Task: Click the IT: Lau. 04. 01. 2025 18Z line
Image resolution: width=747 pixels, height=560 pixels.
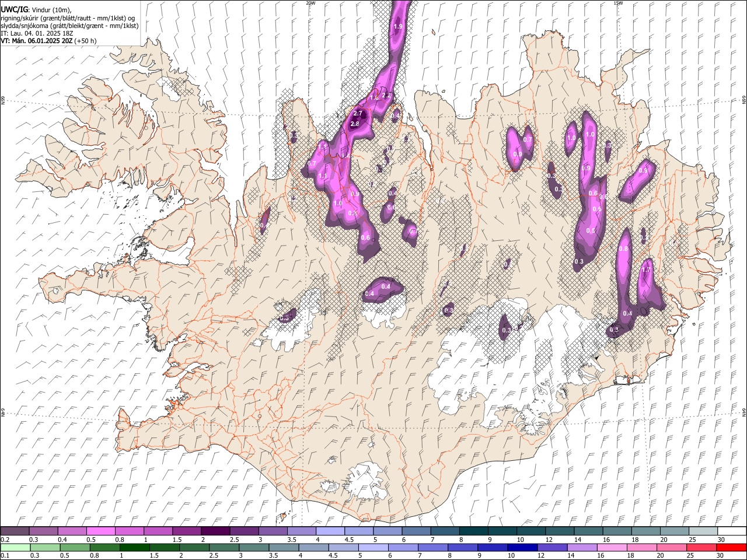Action: tap(37, 33)
